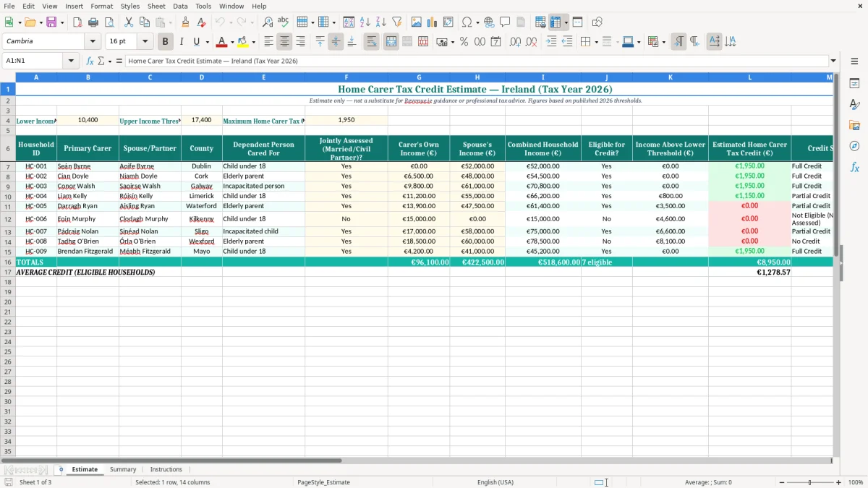Viewport: 868px width, 488px height.
Task: Switch to the Summary sheet tab
Action: 123,469
